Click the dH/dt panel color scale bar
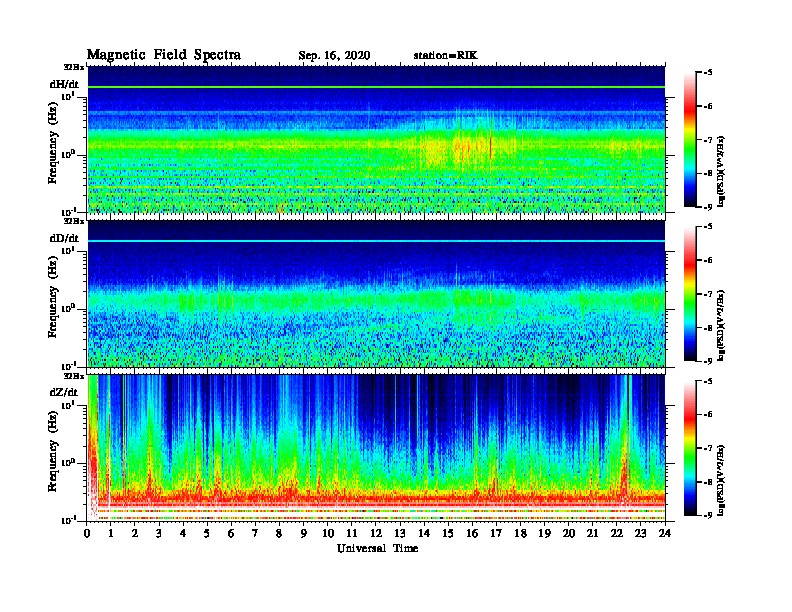Viewport: 792px width, 612px height. tap(690, 139)
